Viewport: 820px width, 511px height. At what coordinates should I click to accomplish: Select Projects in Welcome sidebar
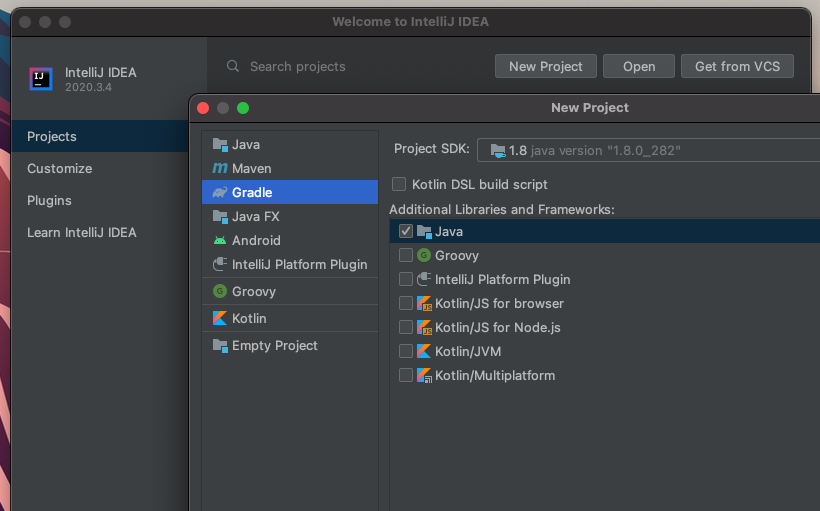click(100, 137)
